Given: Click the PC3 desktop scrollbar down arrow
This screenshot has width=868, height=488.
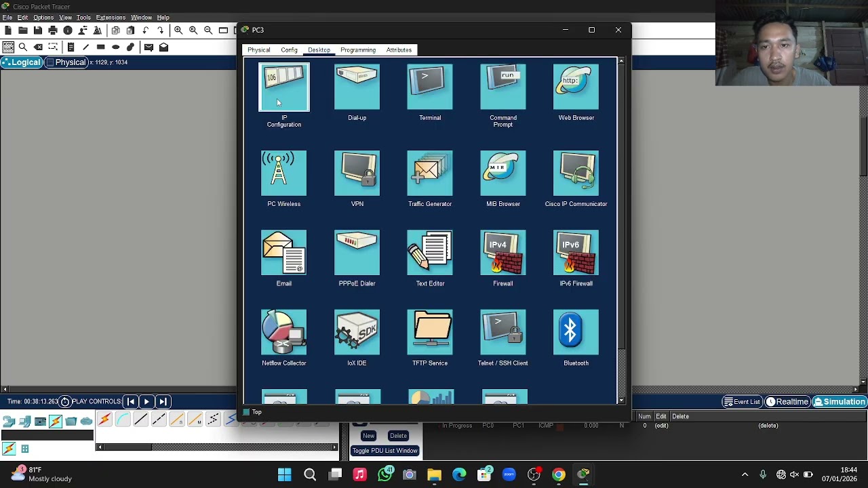Looking at the screenshot, I should pos(621,401).
